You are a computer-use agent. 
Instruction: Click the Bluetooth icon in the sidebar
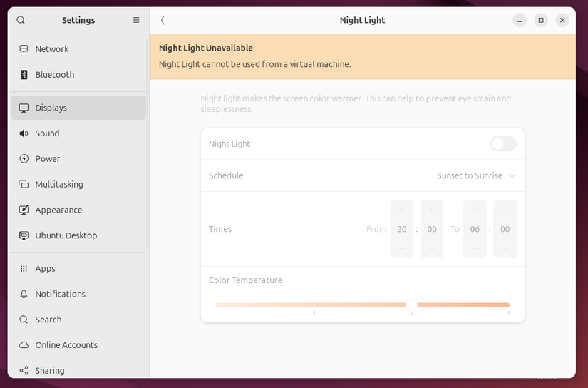coord(24,75)
